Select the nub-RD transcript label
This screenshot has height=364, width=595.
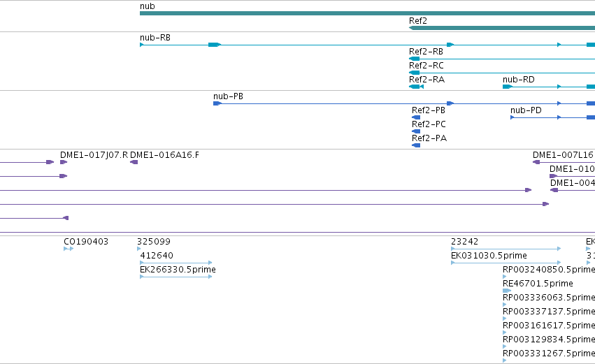click(518, 80)
